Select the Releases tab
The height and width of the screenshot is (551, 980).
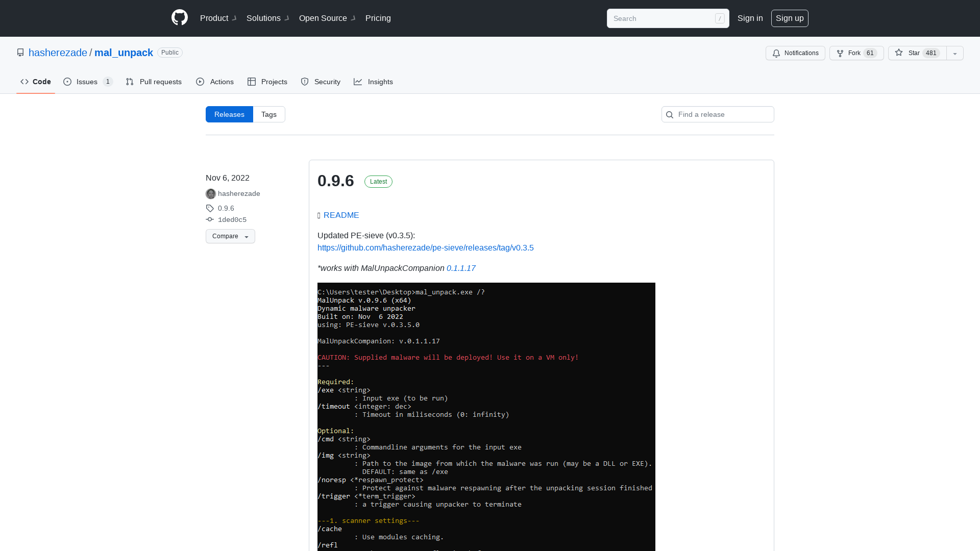click(x=229, y=114)
